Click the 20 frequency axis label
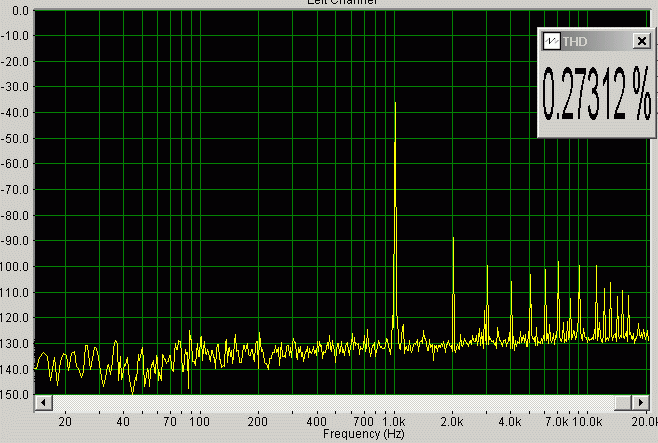Screen dimensions: 658x443 (x=65, y=422)
